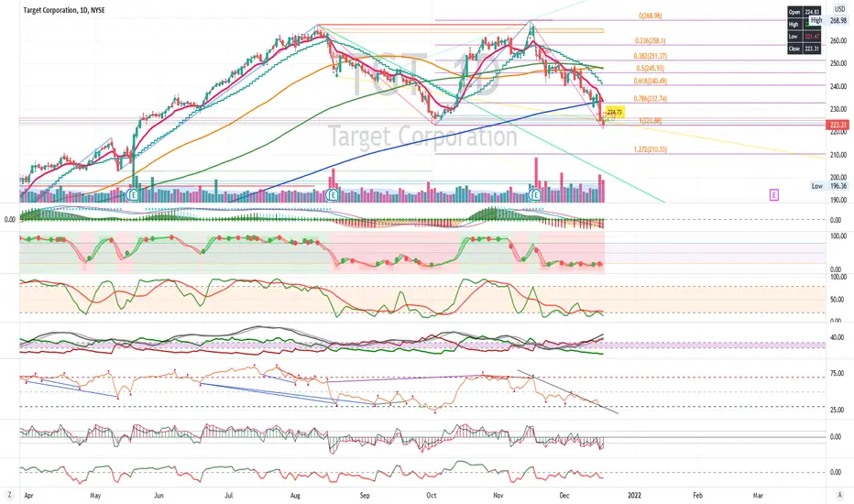
Task: Select the 1.272(210.33) Fibonacci extension label
Action: (650, 149)
